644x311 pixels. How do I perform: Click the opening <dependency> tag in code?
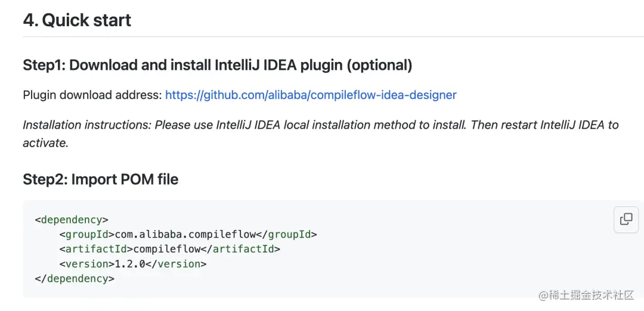coord(72,219)
